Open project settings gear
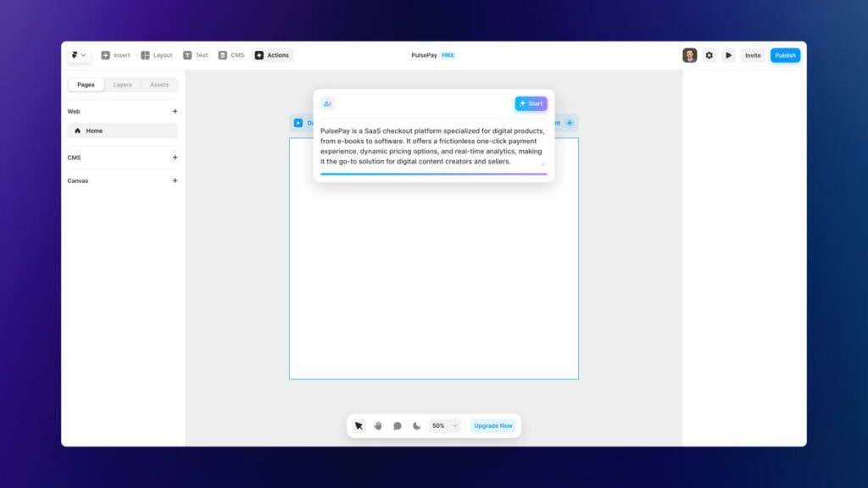868x488 pixels. coord(709,55)
